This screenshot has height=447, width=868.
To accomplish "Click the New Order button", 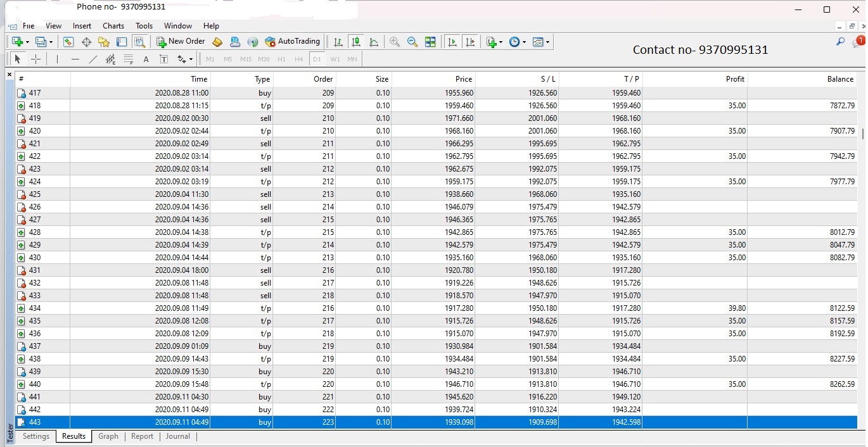I will (x=181, y=42).
